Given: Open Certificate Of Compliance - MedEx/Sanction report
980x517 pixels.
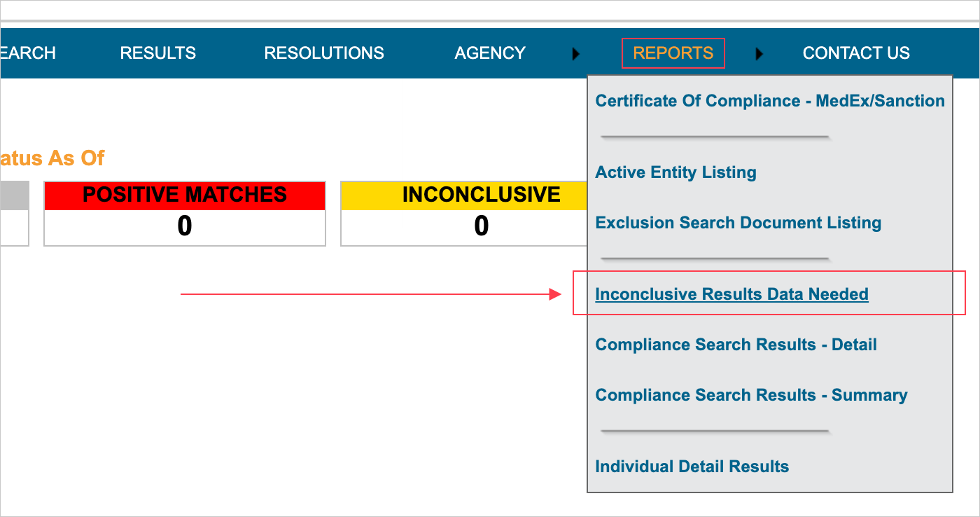Looking at the screenshot, I should click(769, 100).
